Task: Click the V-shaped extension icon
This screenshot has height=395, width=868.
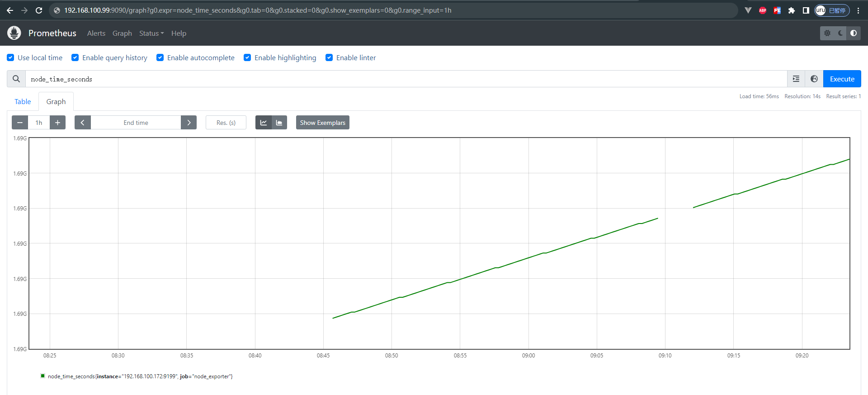Action: [748, 10]
